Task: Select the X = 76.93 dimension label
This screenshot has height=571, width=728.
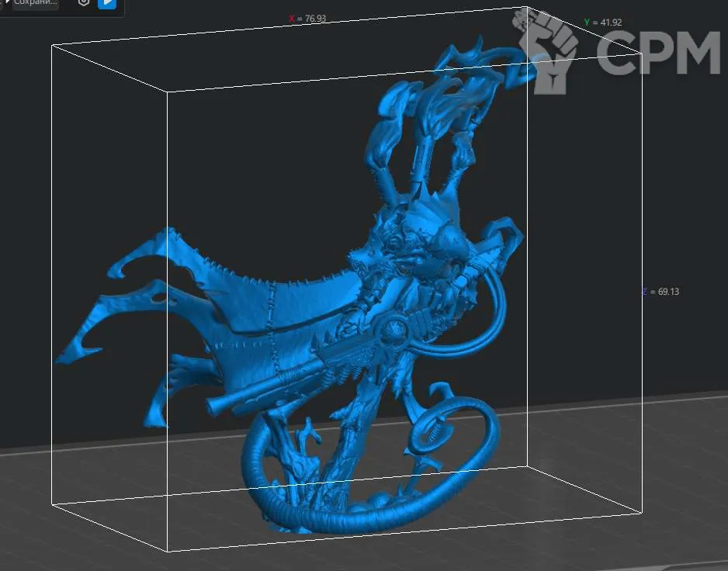Action: 307,18
